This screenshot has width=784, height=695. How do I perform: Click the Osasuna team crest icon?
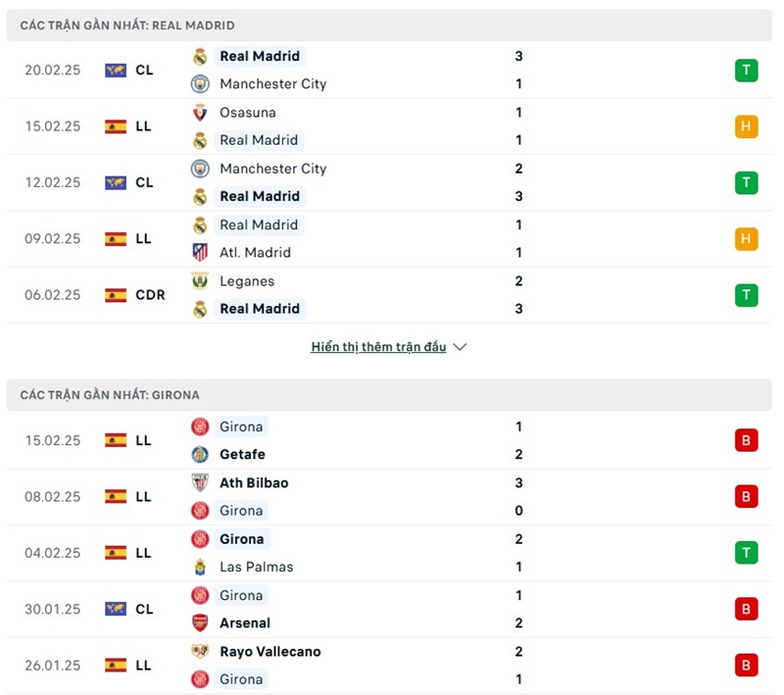tap(200, 113)
